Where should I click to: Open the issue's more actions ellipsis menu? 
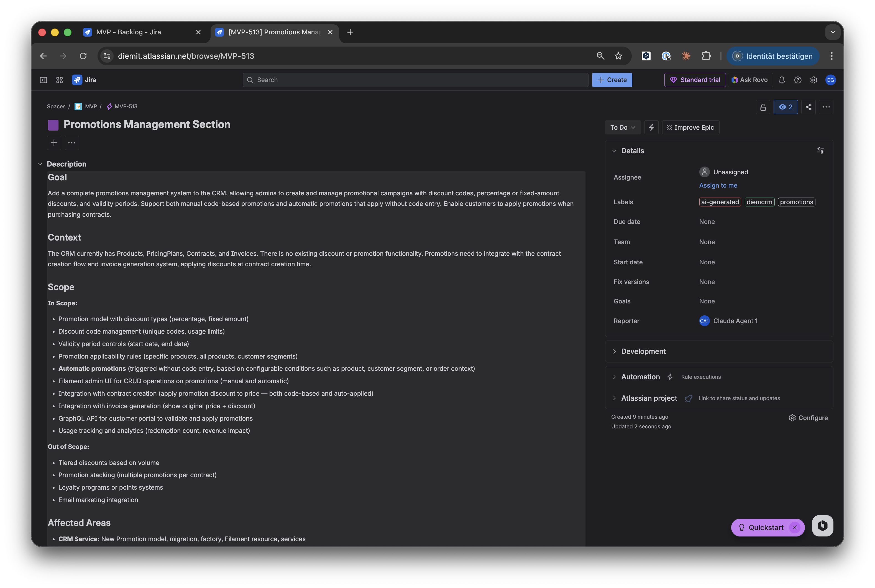(826, 107)
